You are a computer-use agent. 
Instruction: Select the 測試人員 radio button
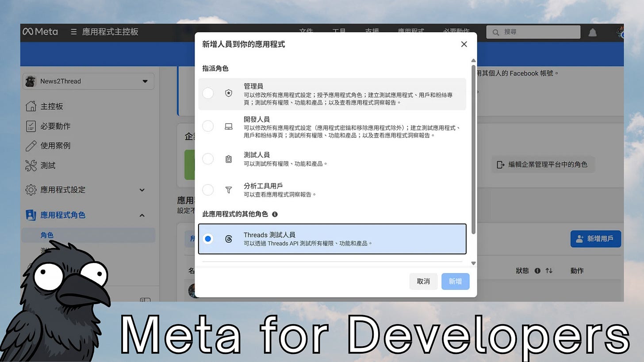point(208,159)
